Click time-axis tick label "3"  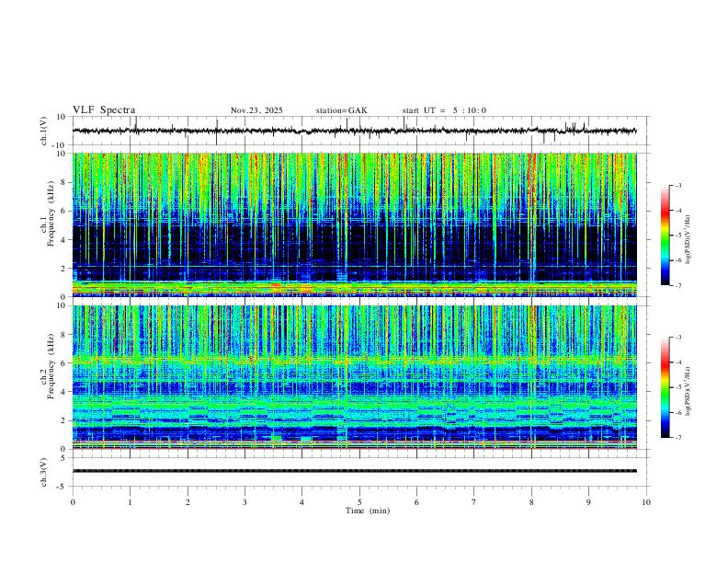click(x=245, y=502)
